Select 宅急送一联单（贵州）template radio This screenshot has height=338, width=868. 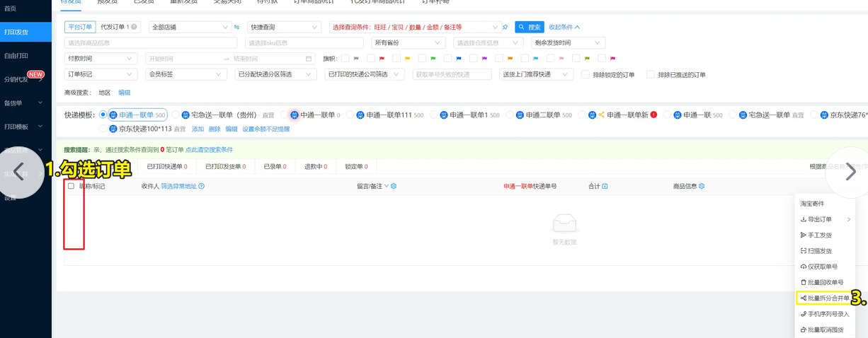176,115
